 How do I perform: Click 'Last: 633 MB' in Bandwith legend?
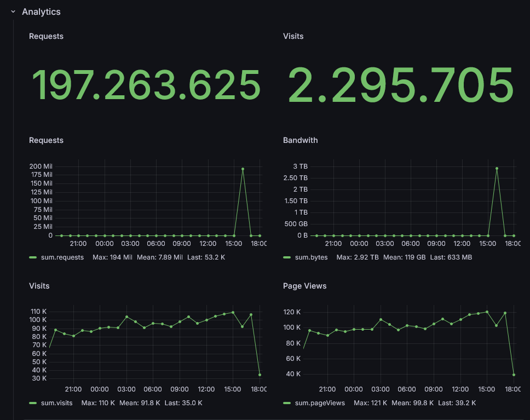pos(451,257)
